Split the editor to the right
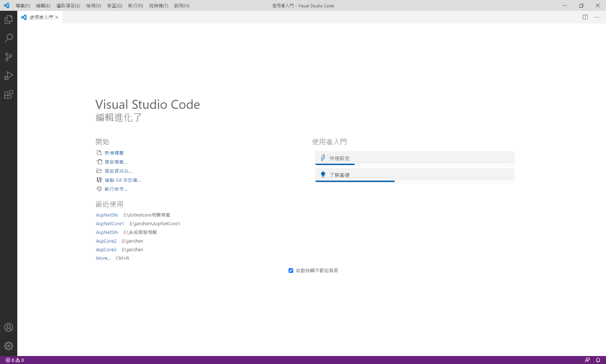The height and width of the screenshot is (364, 606). (x=585, y=17)
